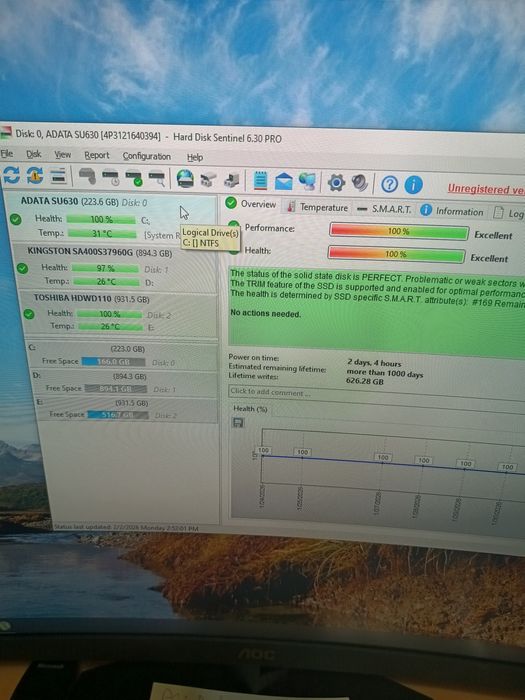Click the question mark help icon
This screenshot has height=700, width=525.
(389, 183)
